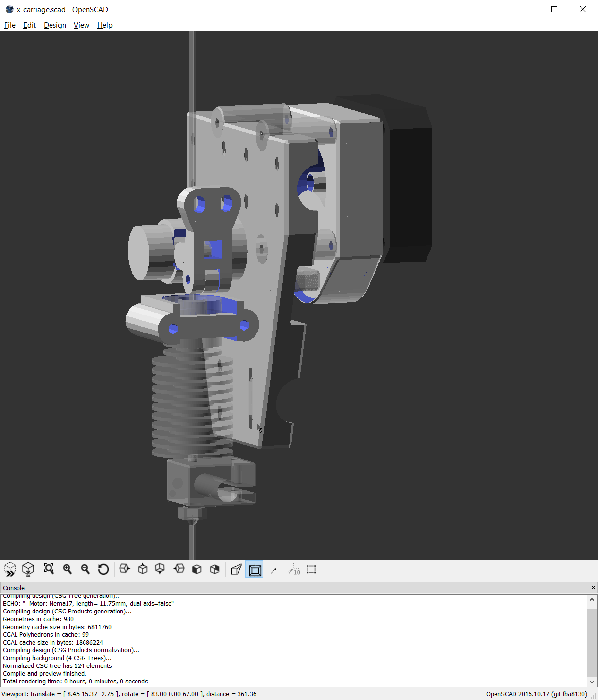Click the Reset View circular arrow icon
Image resolution: width=598 pixels, height=700 pixels.
[x=103, y=569]
